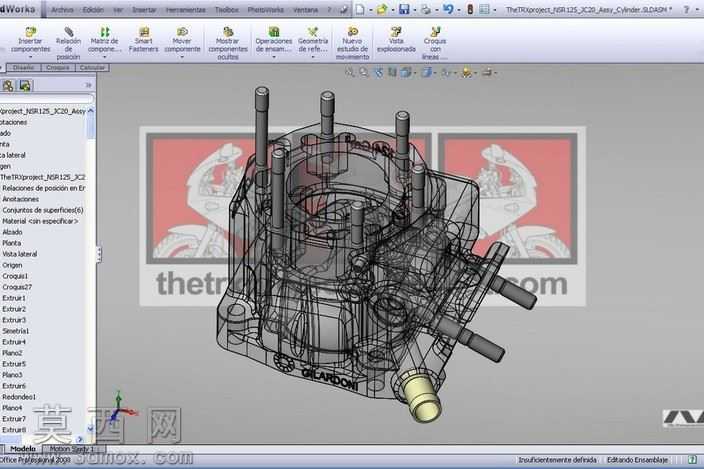Image resolution: width=704 pixels, height=469 pixels.
Task: Open the dropdown arrow beside the Open icon
Action: (x=392, y=10)
